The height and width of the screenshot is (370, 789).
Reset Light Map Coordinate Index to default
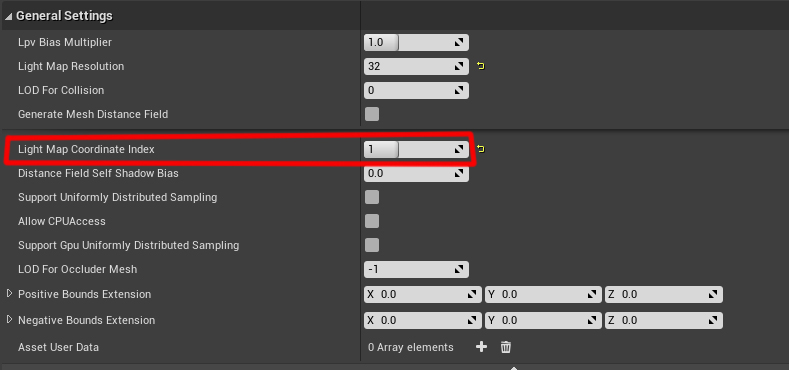coord(481,149)
